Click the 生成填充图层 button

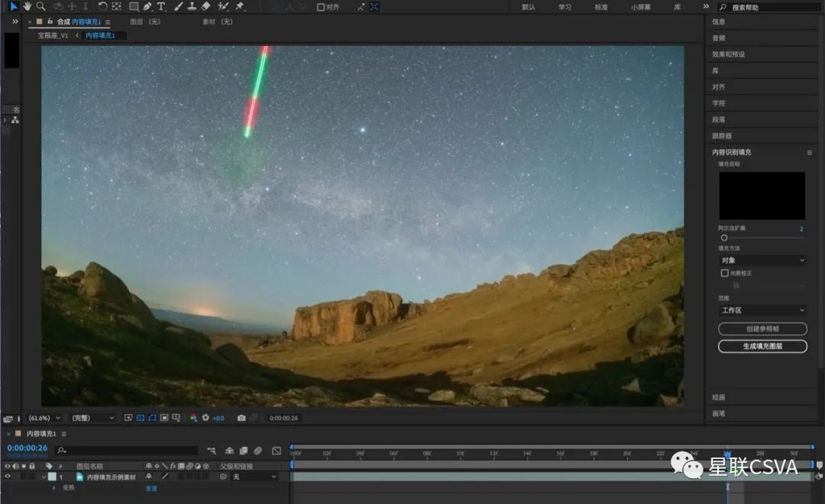(762, 346)
